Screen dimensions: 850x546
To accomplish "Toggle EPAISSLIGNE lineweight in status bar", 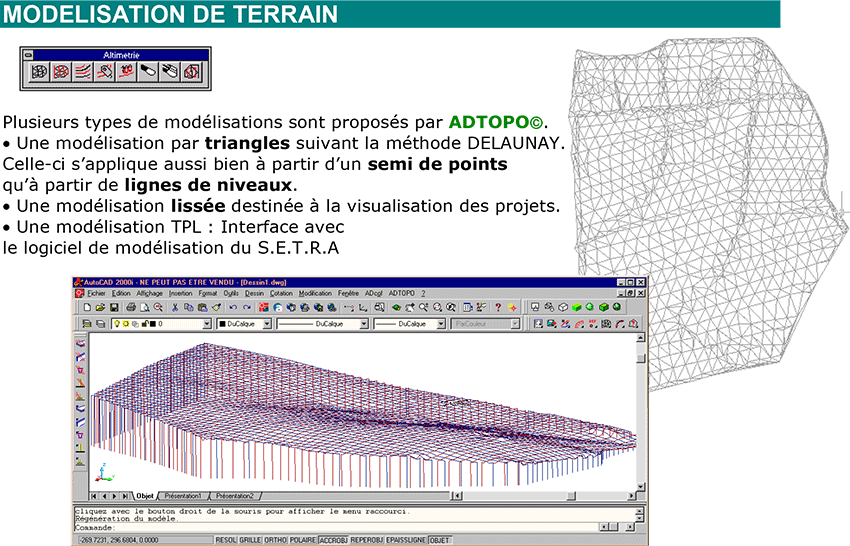I will [407, 540].
